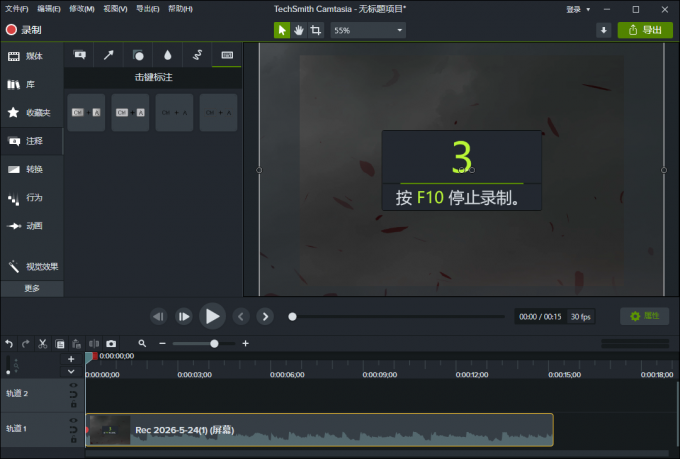Open the callout annotations tab
Viewport: 680px width, 459px height.
click(x=80, y=55)
